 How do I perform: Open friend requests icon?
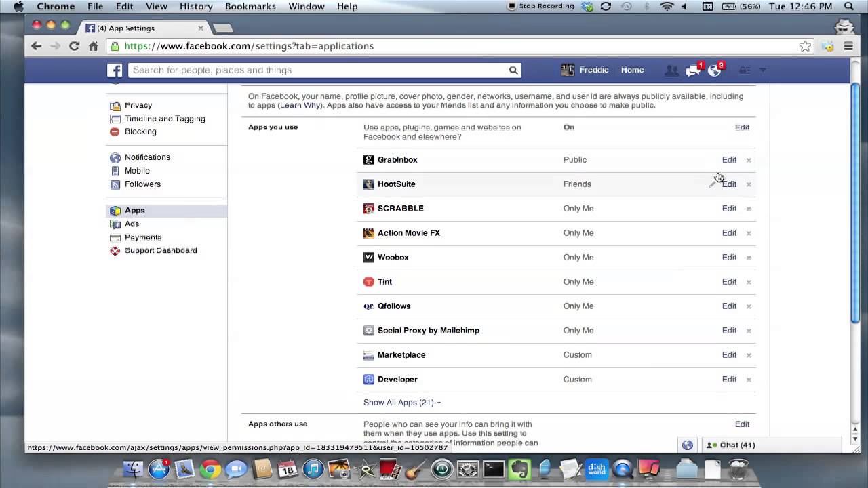coord(671,70)
